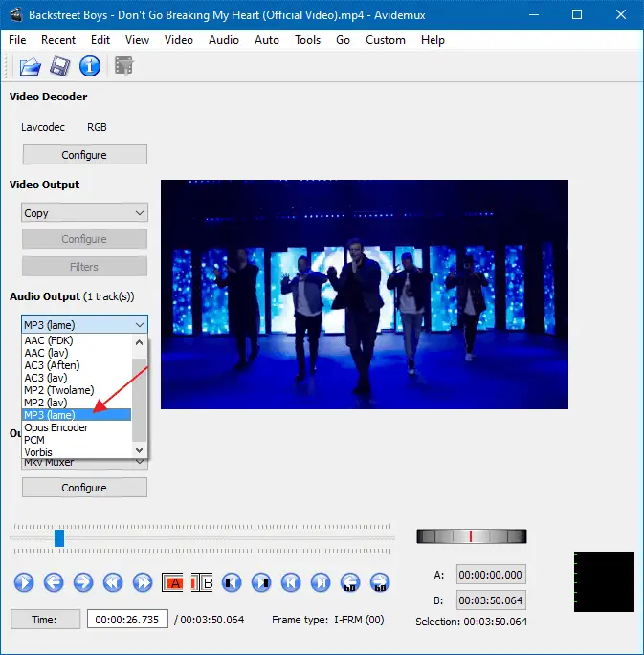
Task: Save video with floppy disk icon
Action: [x=59, y=66]
